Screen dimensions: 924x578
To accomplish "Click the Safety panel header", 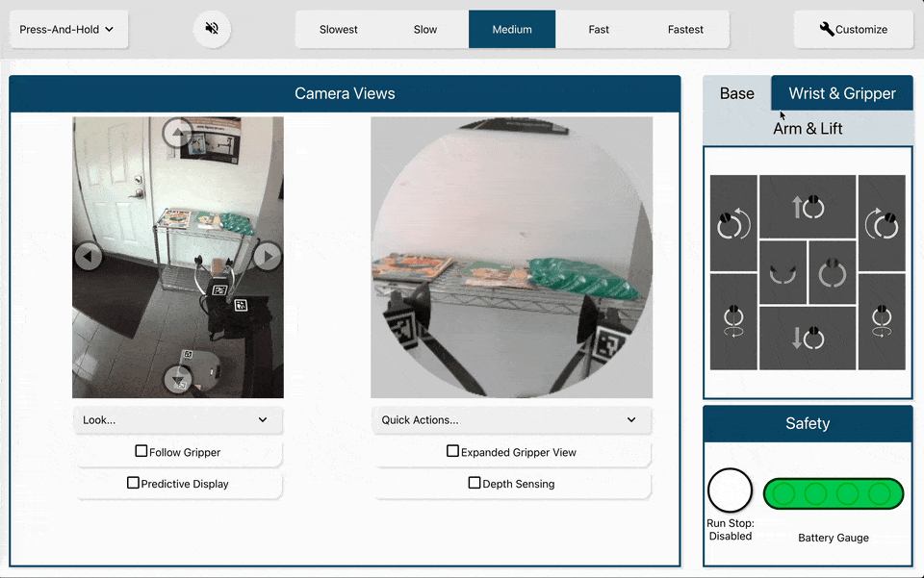I will [808, 423].
